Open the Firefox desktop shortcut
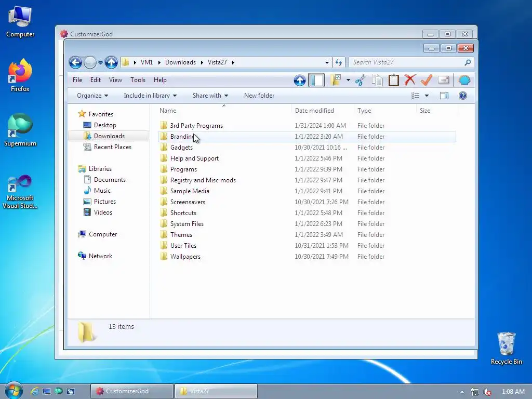 tap(20, 75)
